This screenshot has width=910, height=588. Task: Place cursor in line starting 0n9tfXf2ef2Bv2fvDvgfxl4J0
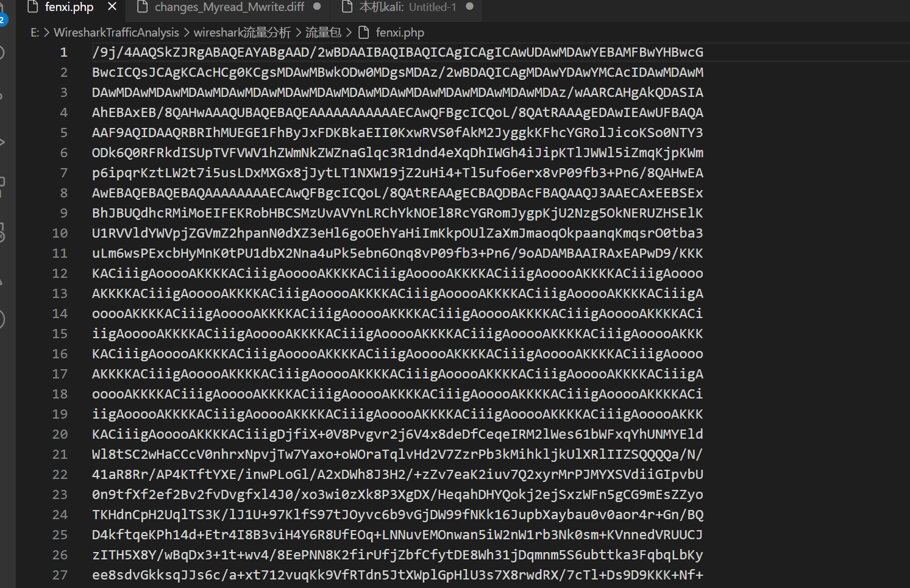pos(397,495)
